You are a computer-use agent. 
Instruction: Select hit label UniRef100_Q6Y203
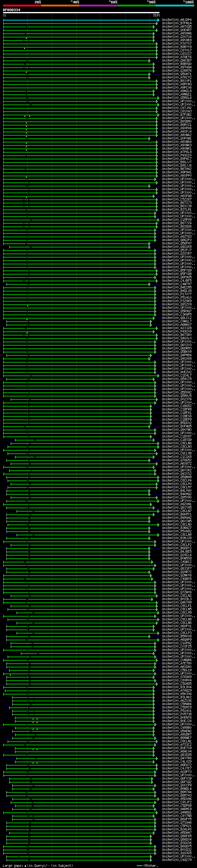pos(177,345)
